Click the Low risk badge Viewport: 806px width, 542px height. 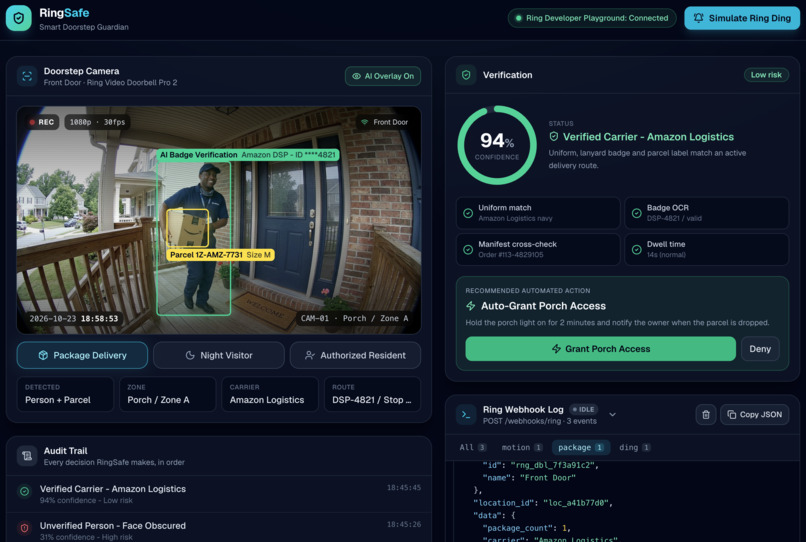[766, 75]
